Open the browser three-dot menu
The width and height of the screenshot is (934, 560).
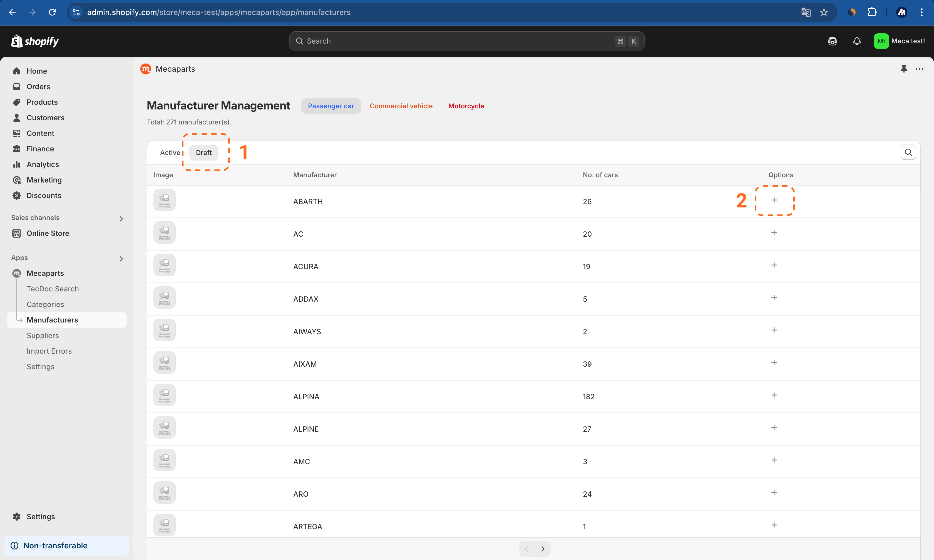(921, 12)
